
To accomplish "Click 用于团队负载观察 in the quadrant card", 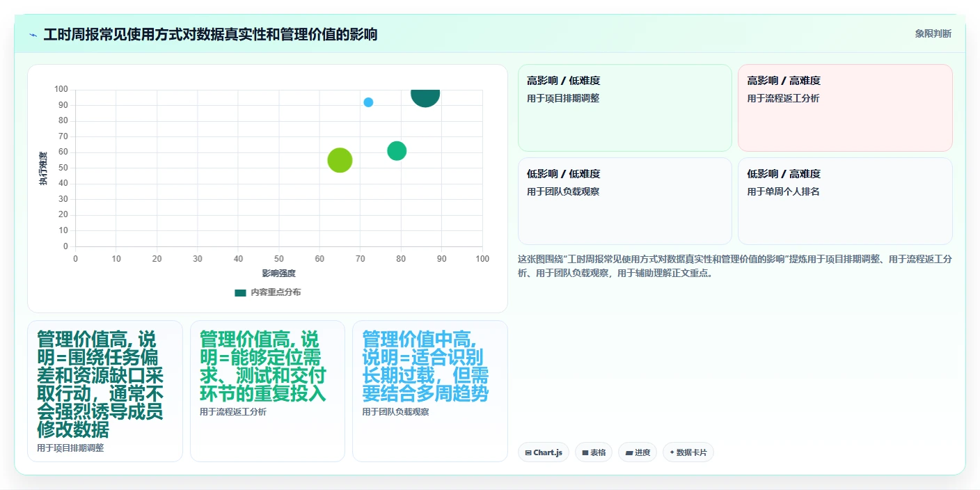I will pos(563,191).
